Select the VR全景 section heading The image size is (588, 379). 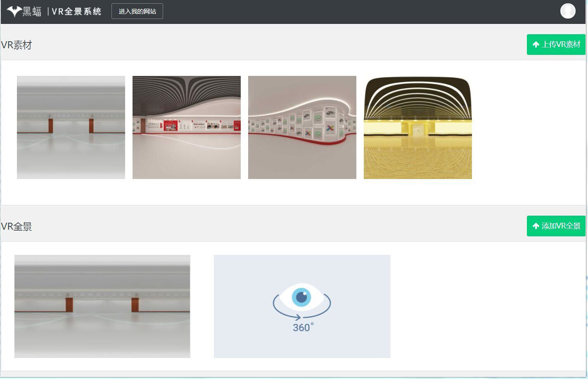(x=17, y=226)
